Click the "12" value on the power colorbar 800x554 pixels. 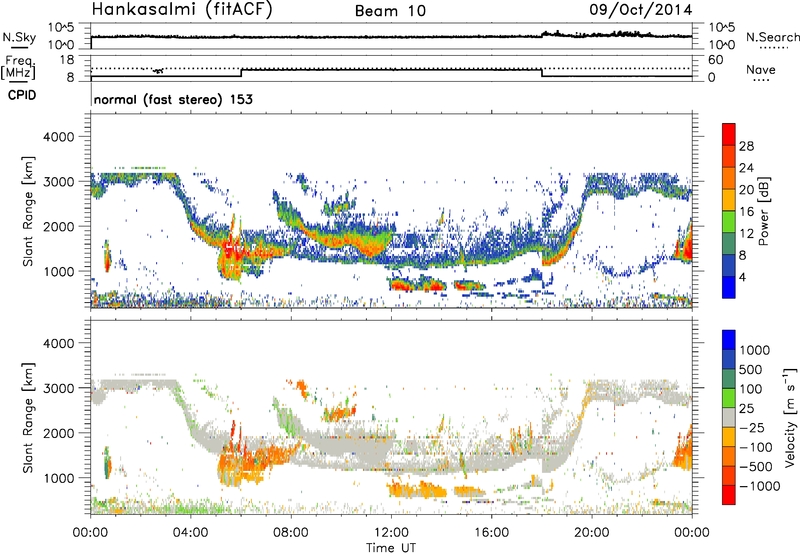tap(746, 234)
